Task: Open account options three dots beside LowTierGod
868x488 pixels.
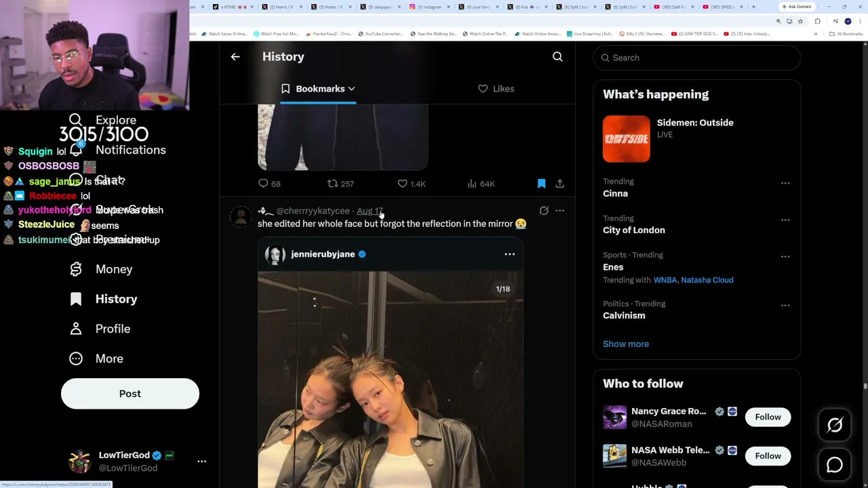Action: [201, 461]
